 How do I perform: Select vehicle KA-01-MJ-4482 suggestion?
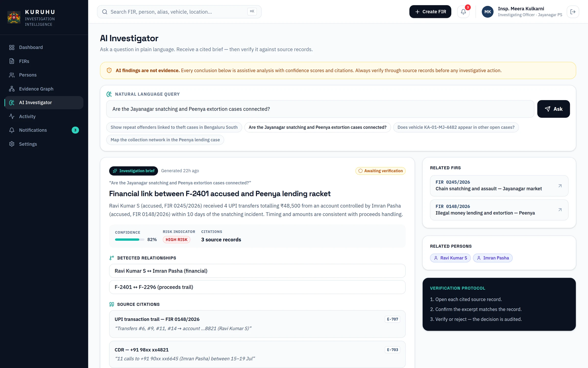[x=456, y=127]
